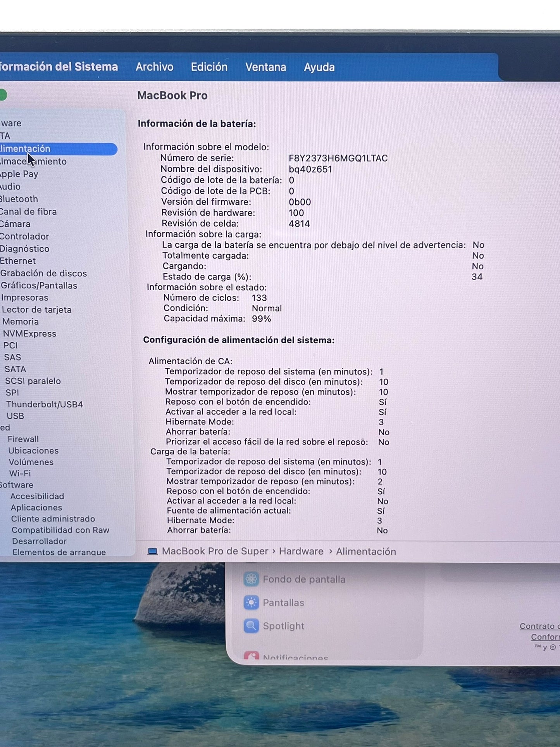Click the Condición value Normal
560x747 pixels.
267,308
